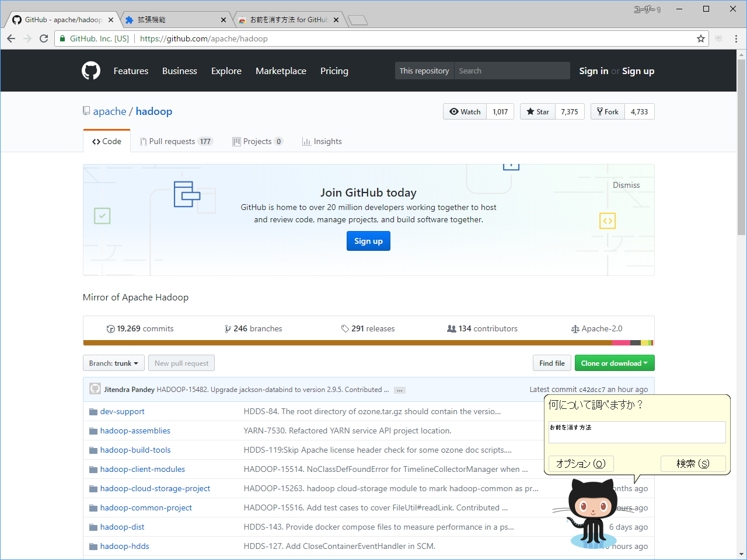Reload the page with refresh icon
The height and width of the screenshot is (560, 747).
point(43,38)
